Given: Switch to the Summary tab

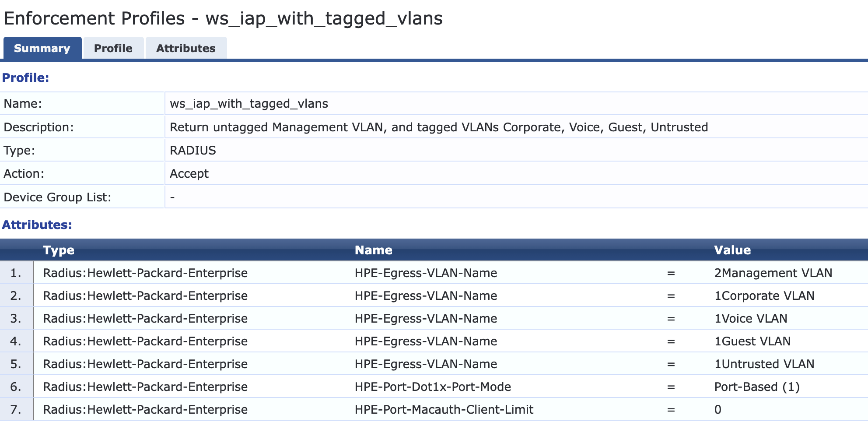Looking at the screenshot, I should tap(42, 48).
